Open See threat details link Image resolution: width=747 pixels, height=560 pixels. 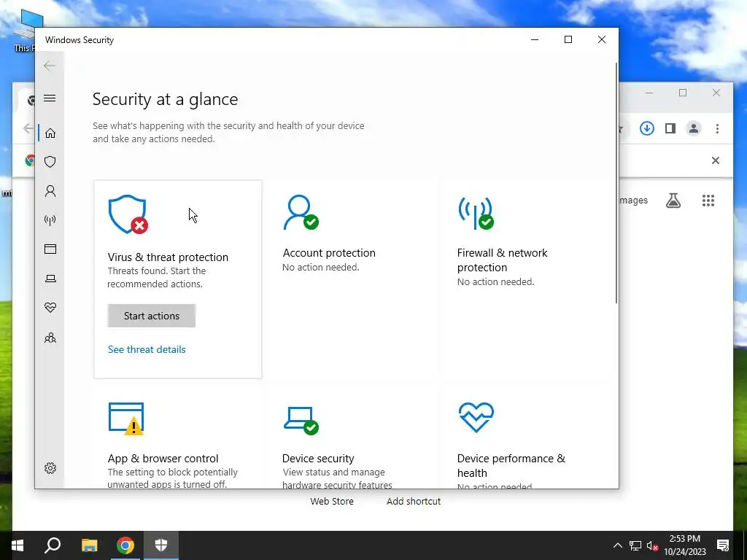(x=147, y=349)
